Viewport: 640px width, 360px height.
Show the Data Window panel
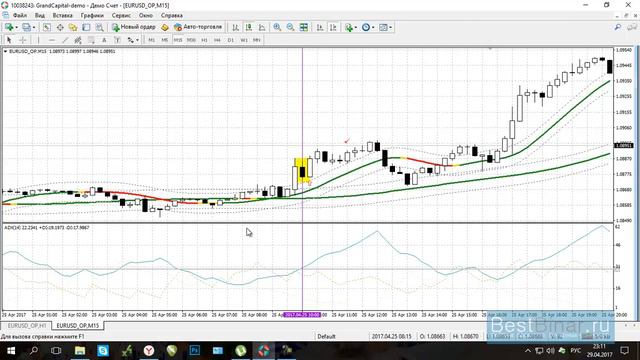[x=60, y=27]
